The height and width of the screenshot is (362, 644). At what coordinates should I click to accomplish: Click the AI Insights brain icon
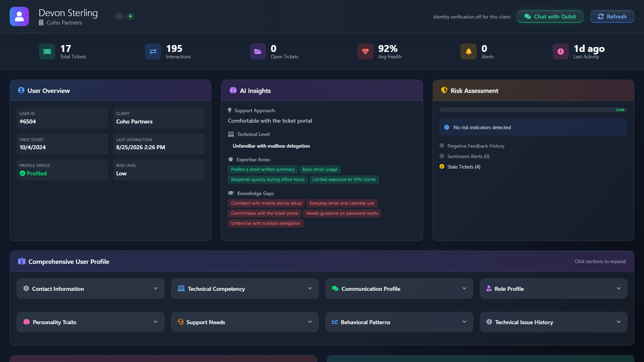(x=233, y=90)
